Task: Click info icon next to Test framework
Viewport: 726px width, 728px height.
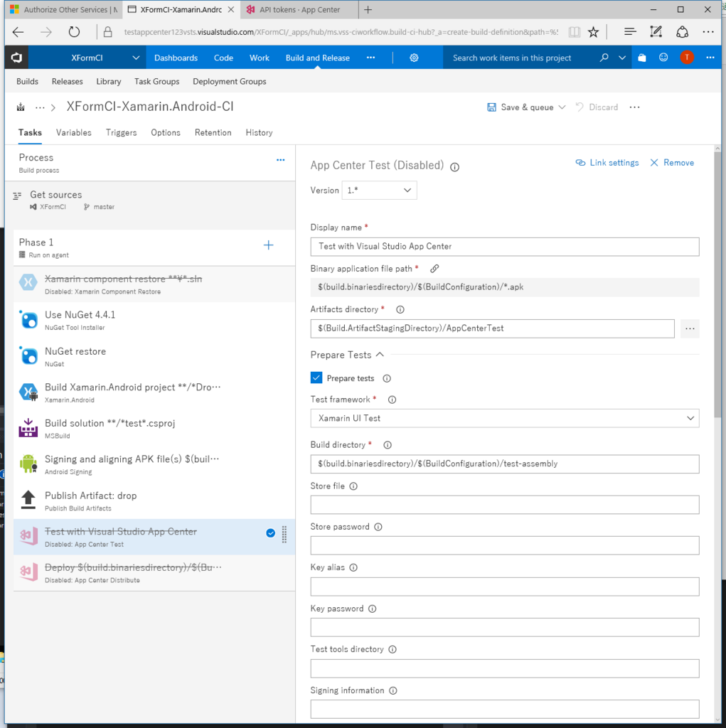Action: point(392,400)
